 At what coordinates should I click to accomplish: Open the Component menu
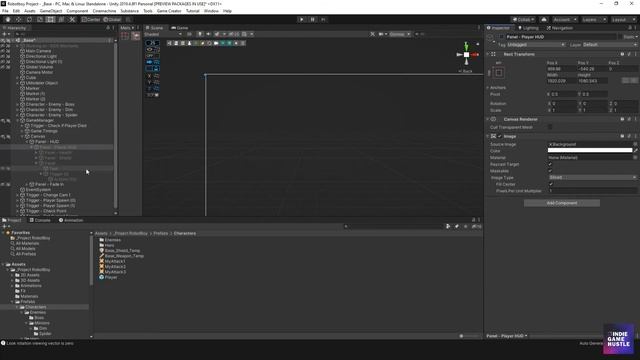click(77, 11)
